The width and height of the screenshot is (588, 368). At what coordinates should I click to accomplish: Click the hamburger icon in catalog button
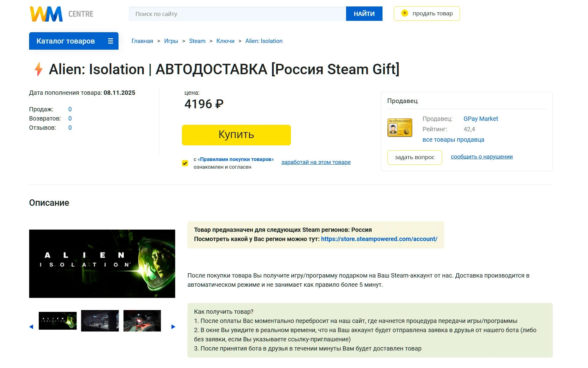(x=111, y=41)
